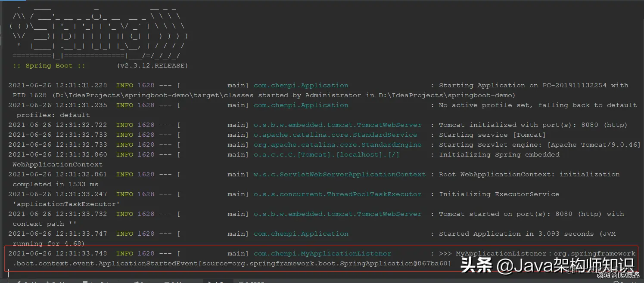Click 'o.s.s.concurrent.ThreadPoolTaskExecutor' logger name
The width and height of the screenshot is (644, 283).
338,194
